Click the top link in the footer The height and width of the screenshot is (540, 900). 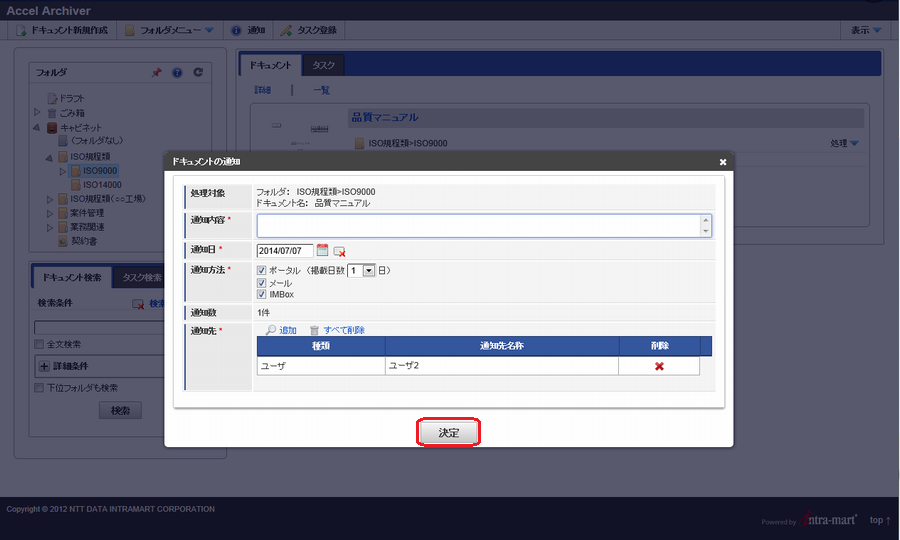[x=880, y=520]
